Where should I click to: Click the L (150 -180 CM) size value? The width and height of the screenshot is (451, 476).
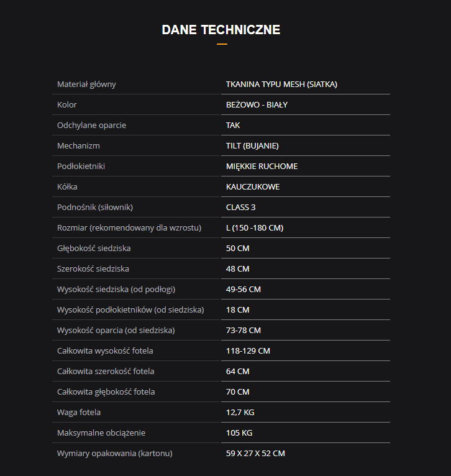click(x=255, y=228)
